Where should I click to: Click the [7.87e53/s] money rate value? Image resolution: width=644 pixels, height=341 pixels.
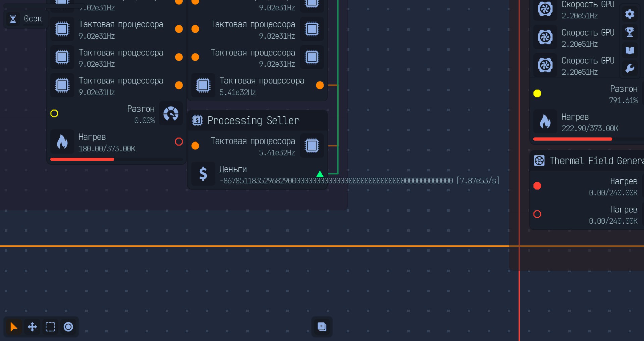tap(478, 181)
